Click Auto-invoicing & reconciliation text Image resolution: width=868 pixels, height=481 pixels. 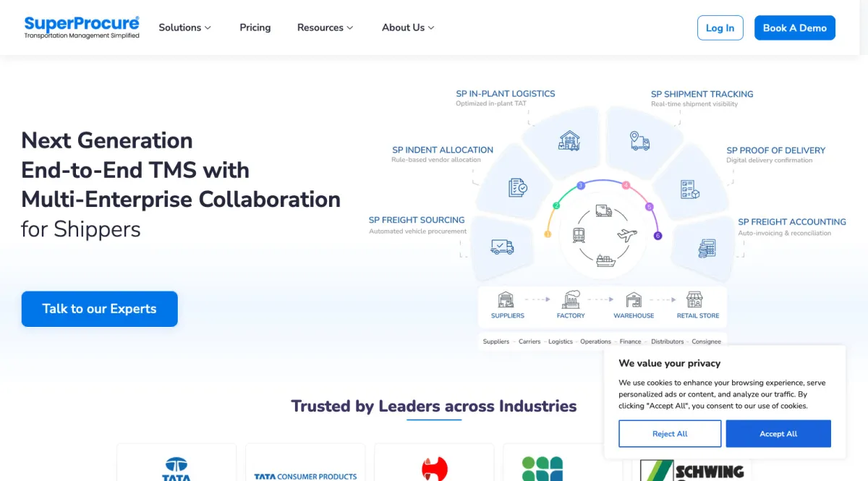[785, 233]
